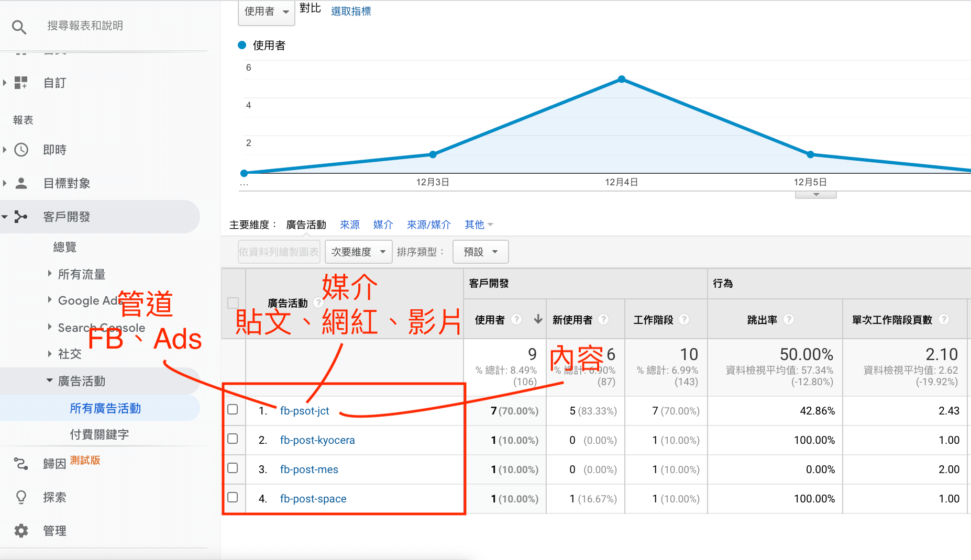Open help icon beside 新使用者 column
Viewport: 971px width, 560px height.
tap(603, 319)
